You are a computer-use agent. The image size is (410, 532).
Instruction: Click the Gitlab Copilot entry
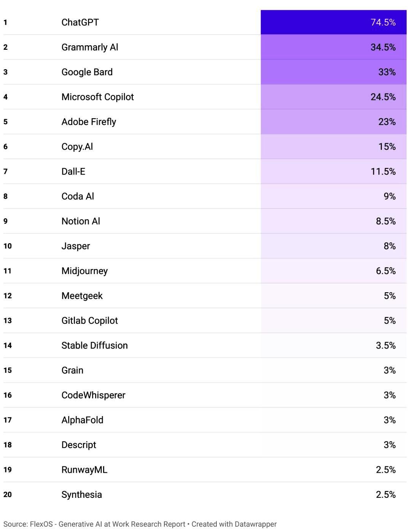click(x=89, y=321)
